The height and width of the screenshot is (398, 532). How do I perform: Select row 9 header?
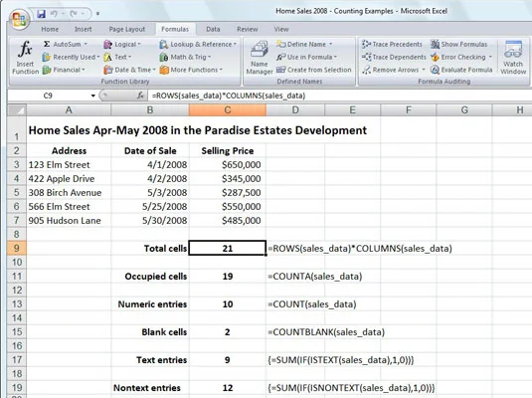[x=17, y=248]
